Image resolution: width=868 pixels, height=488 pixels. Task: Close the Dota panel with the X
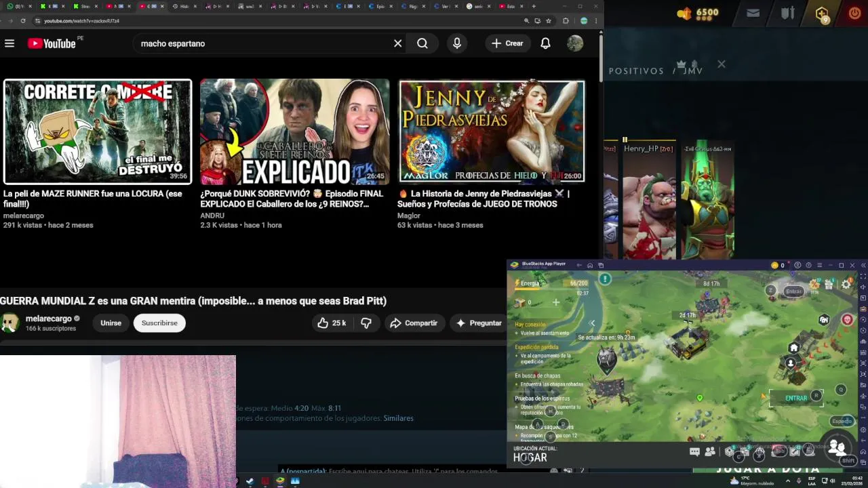[x=722, y=64]
